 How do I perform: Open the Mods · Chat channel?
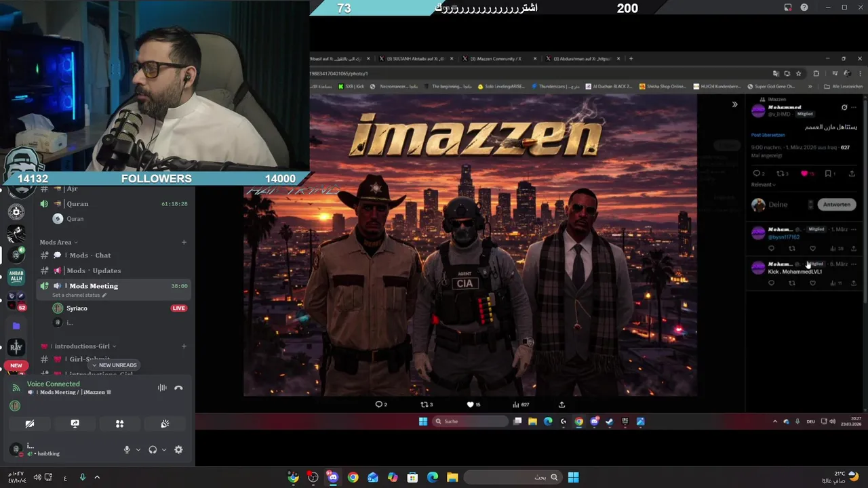click(113, 255)
